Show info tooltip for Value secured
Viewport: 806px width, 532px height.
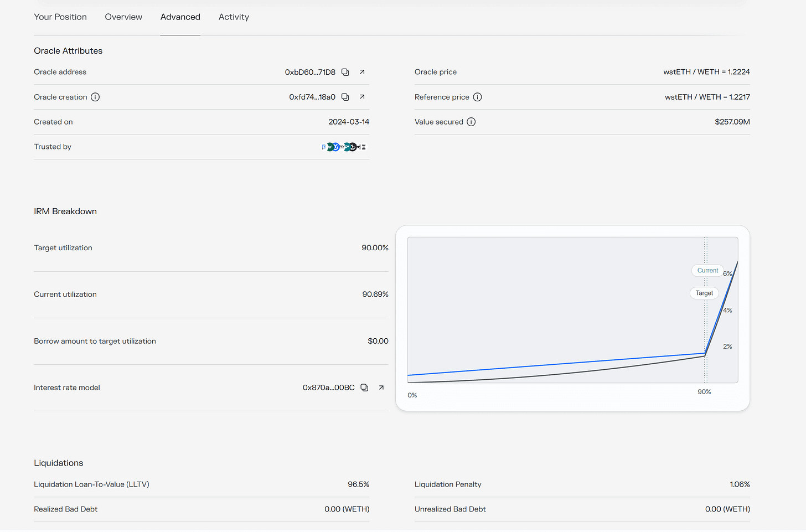pyautogui.click(x=471, y=122)
